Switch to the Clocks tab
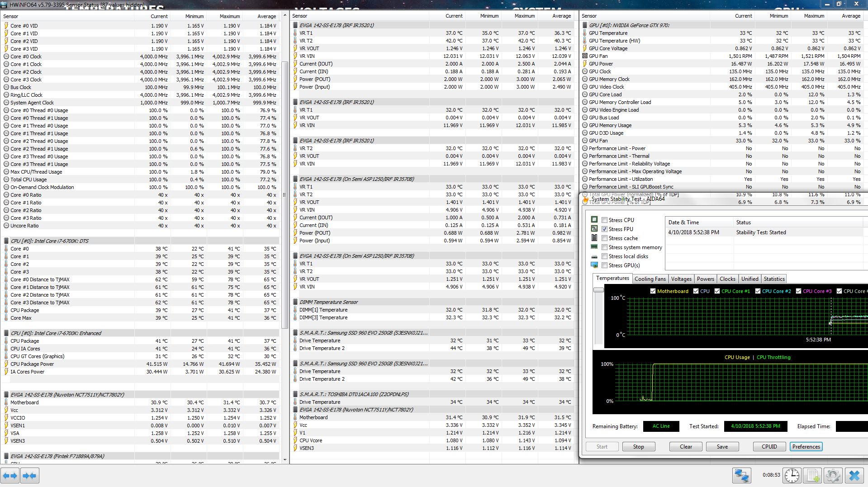 [x=727, y=279]
